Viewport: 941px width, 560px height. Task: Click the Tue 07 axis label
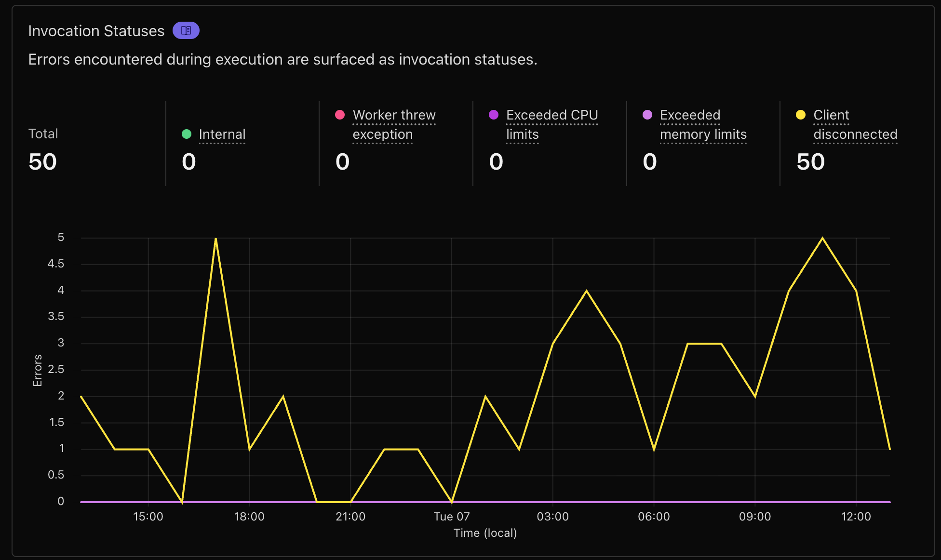coord(451,517)
